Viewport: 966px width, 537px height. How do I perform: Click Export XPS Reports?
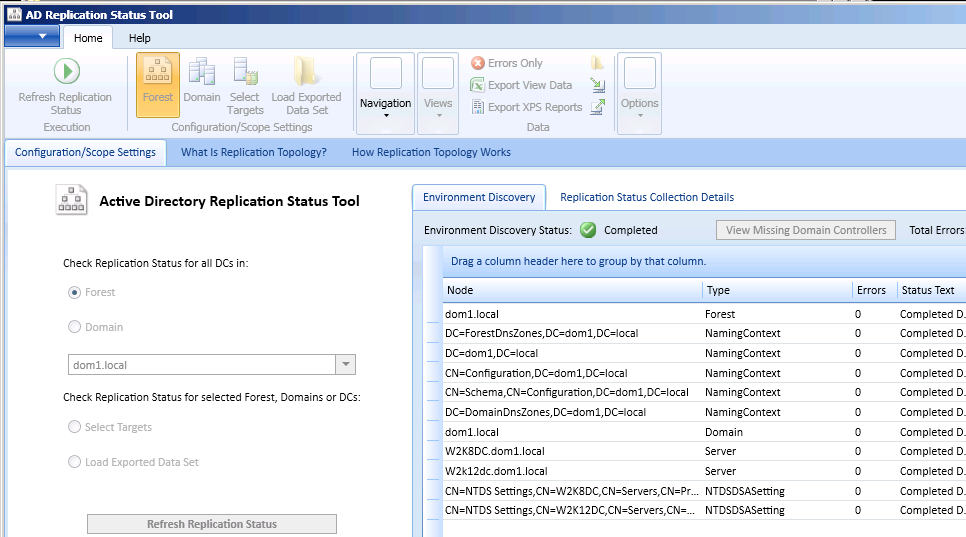coord(526,107)
